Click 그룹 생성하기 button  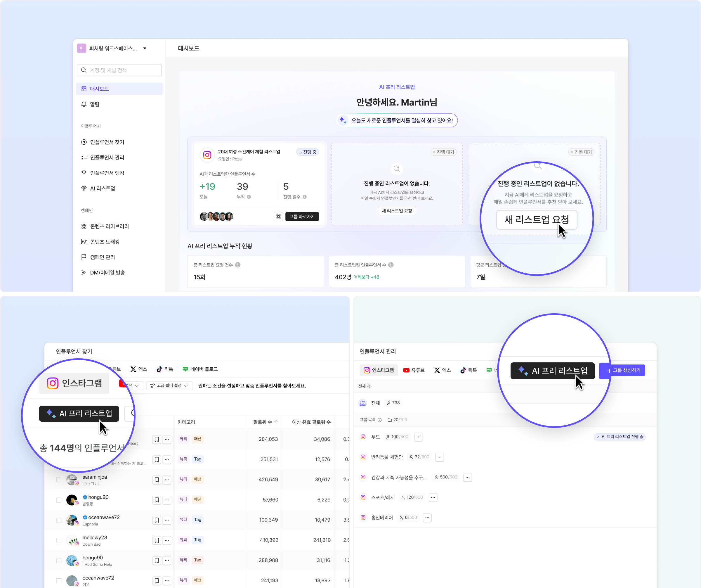(626, 370)
